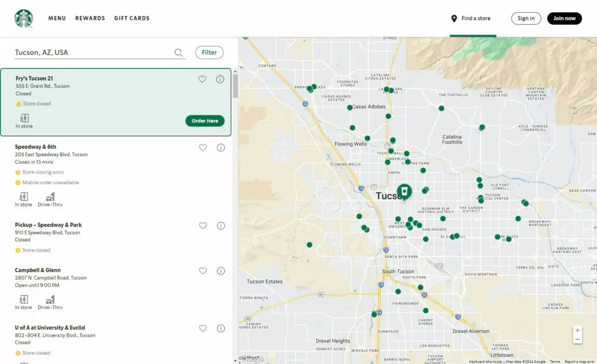Show info for Pickup - Speedway & Park

pyautogui.click(x=221, y=225)
